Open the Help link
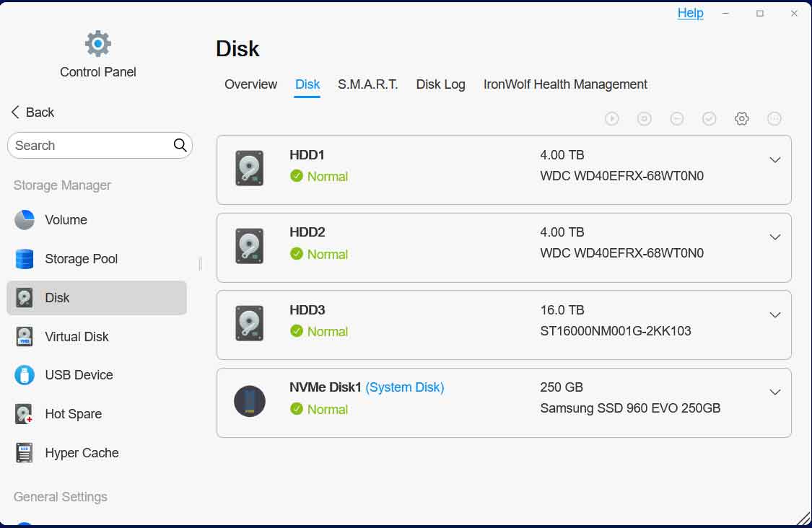812x528 pixels. (x=690, y=13)
